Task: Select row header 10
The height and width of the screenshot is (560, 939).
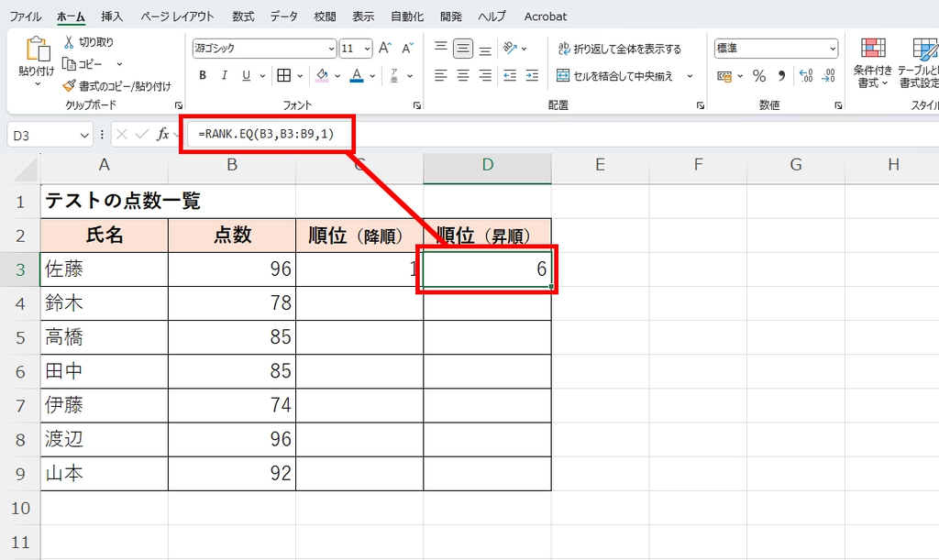Action: pos(20,508)
